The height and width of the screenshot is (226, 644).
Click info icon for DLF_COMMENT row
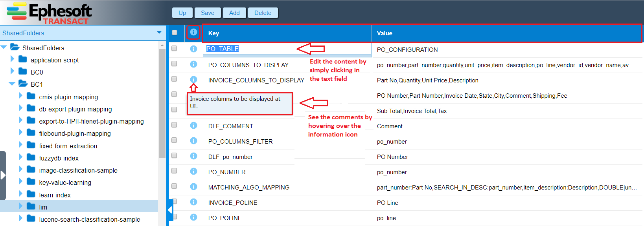193,125
